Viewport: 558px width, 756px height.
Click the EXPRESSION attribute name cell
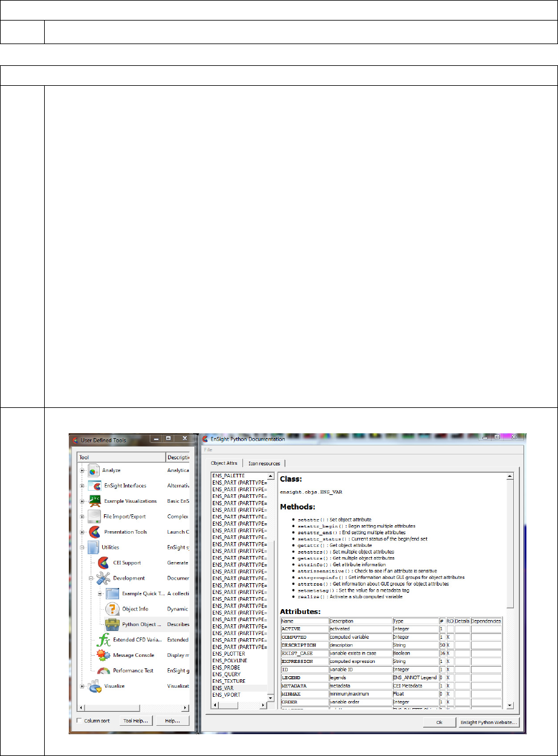305,662
